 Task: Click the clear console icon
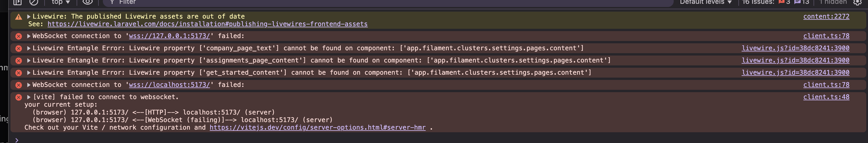click(x=34, y=2)
